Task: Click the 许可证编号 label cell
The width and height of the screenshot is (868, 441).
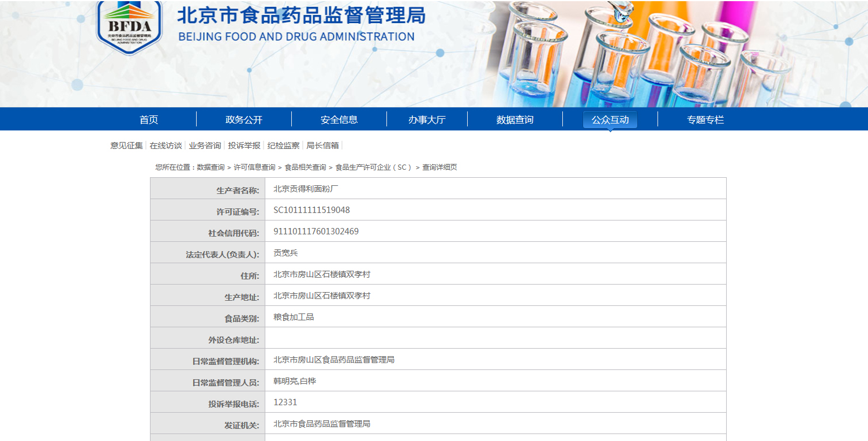Action: pyautogui.click(x=208, y=210)
